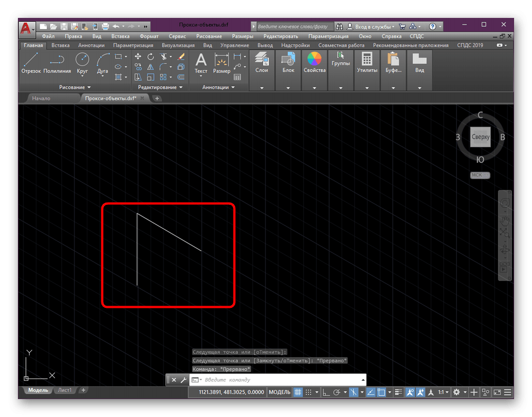This screenshot has height=417, width=532.
Task: Click the Plot (print) icon in quick access
Action: [105, 26]
